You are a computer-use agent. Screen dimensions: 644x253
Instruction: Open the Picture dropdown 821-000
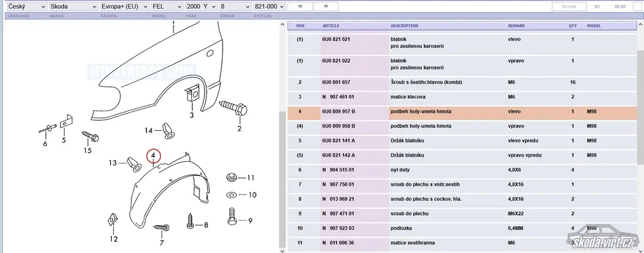coord(269,6)
